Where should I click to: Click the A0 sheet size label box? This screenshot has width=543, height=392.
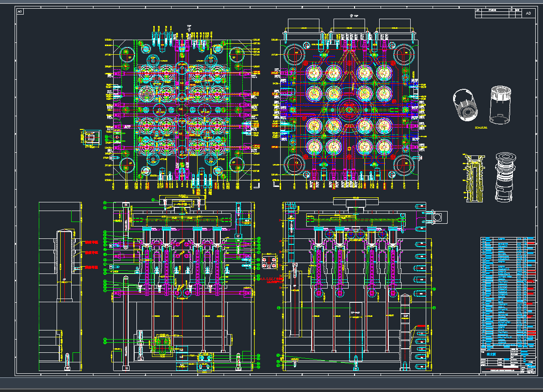pos(20,12)
